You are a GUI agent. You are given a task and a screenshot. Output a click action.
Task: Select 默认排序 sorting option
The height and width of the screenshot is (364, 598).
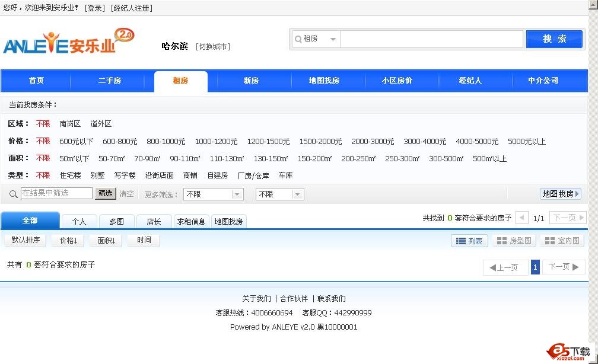(26, 240)
